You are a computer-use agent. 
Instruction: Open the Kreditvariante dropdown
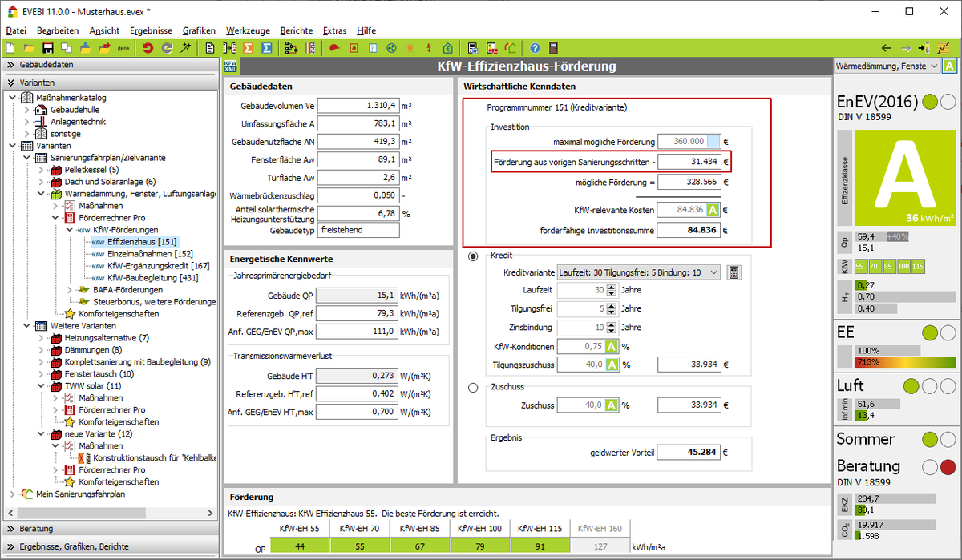[639, 272]
